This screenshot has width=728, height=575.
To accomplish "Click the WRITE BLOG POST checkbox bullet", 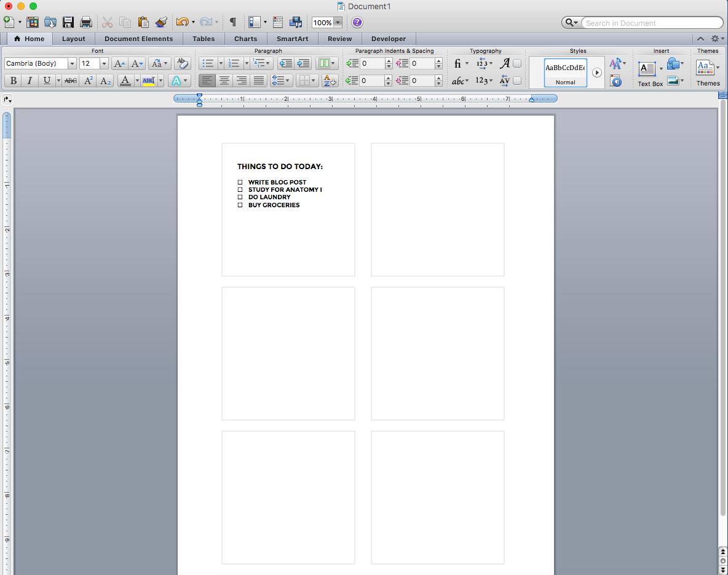I will pyautogui.click(x=240, y=182).
